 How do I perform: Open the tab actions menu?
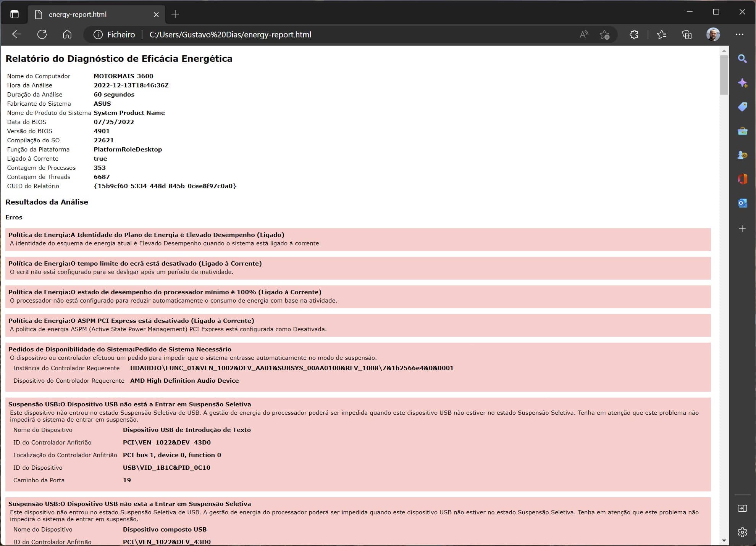15,14
